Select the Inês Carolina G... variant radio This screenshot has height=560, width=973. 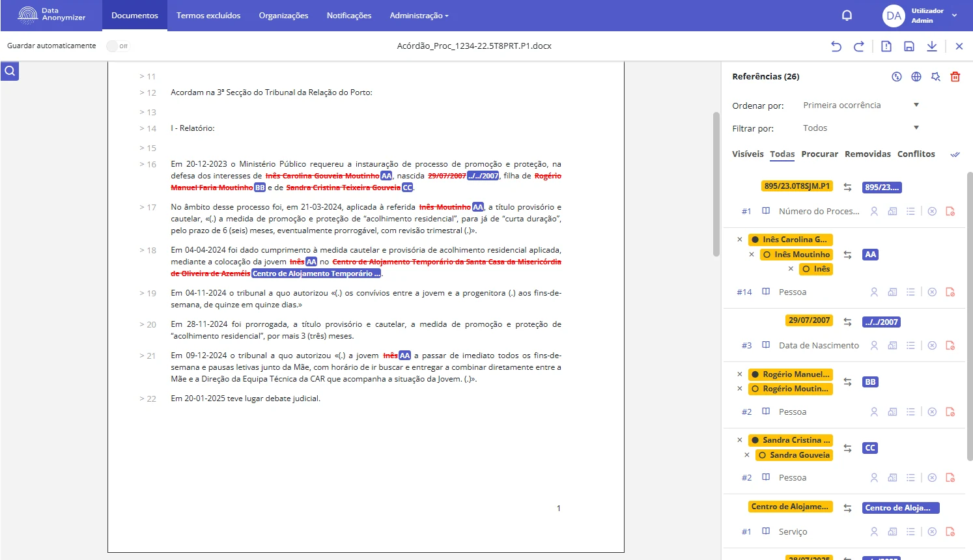pos(755,240)
